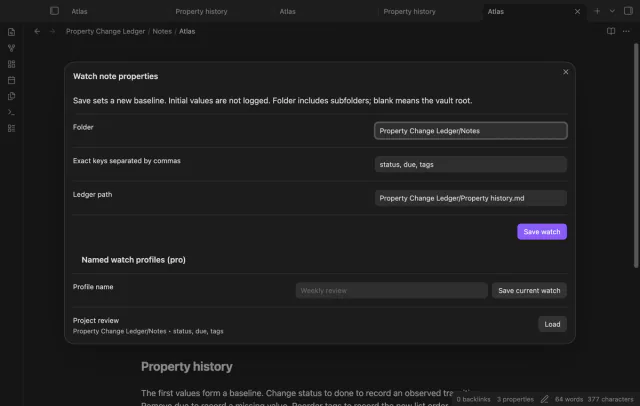Open today's daily note calendar icon
Viewport: 640px width, 406px height.
[11, 80]
